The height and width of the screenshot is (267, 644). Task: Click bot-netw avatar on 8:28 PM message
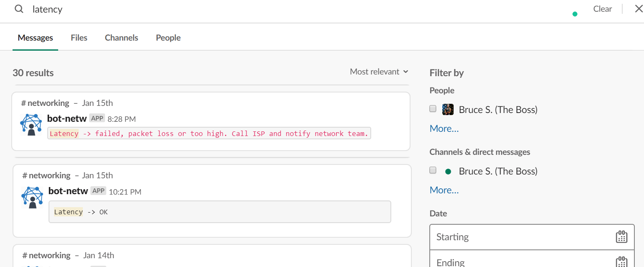tap(31, 125)
